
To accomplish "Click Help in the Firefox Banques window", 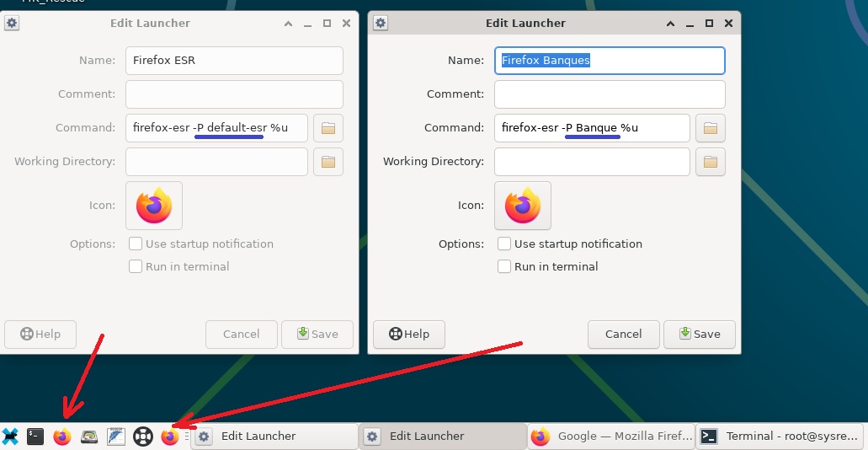I will point(409,335).
